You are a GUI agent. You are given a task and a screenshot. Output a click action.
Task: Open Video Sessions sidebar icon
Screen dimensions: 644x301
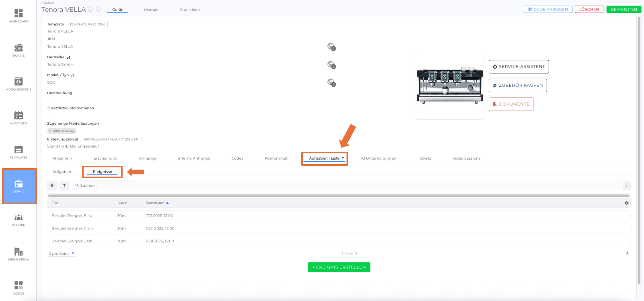[18, 83]
